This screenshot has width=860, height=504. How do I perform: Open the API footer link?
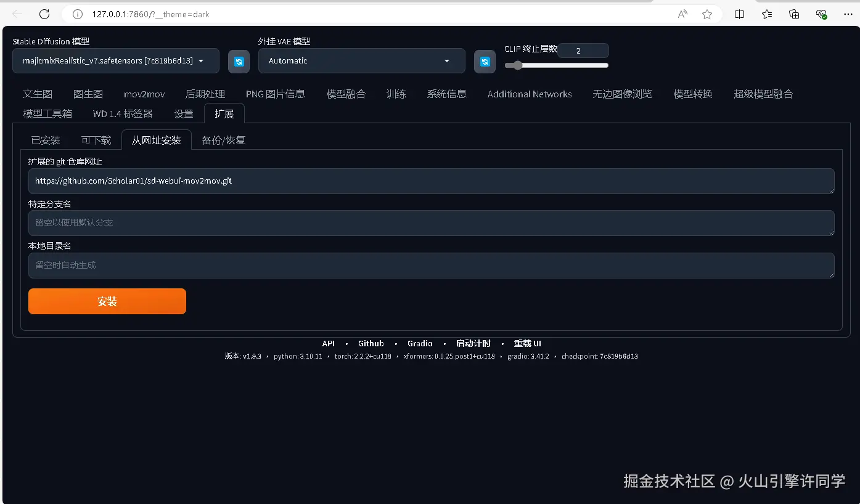click(329, 344)
